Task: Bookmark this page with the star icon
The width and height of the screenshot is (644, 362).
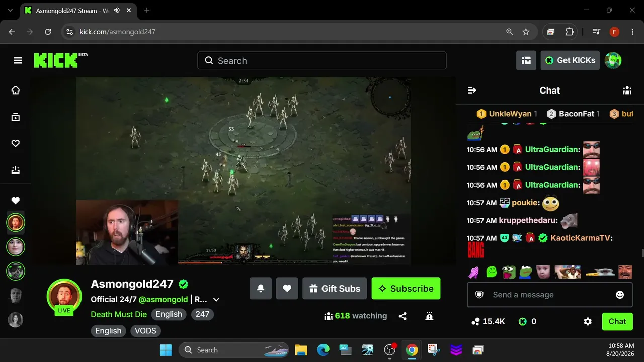Action: (526, 32)
